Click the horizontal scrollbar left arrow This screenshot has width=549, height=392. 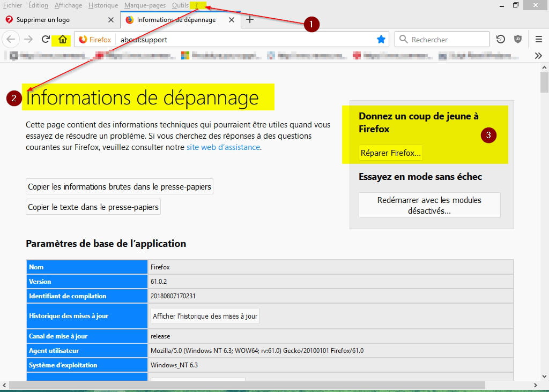tap(4, 385)
